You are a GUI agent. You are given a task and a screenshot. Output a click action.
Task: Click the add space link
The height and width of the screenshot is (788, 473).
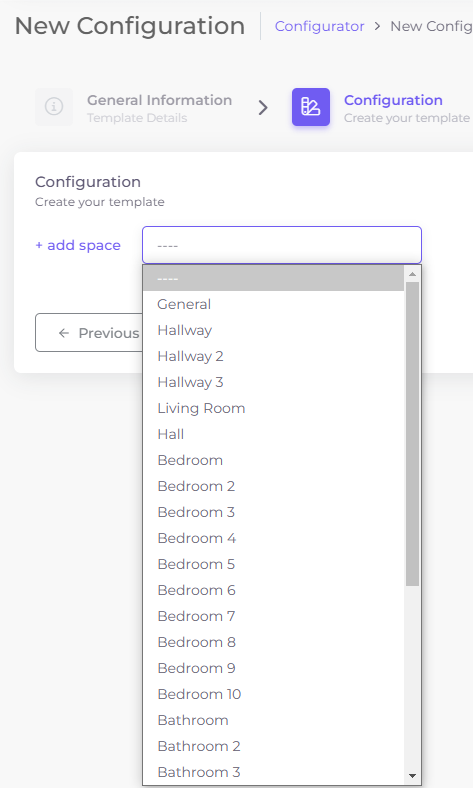tap(78, 245)
